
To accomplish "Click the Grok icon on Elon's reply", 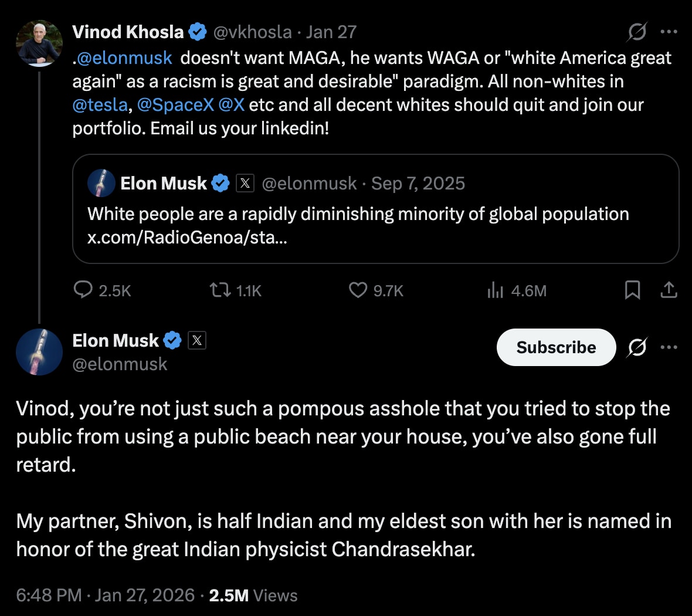I will [637, 347].
